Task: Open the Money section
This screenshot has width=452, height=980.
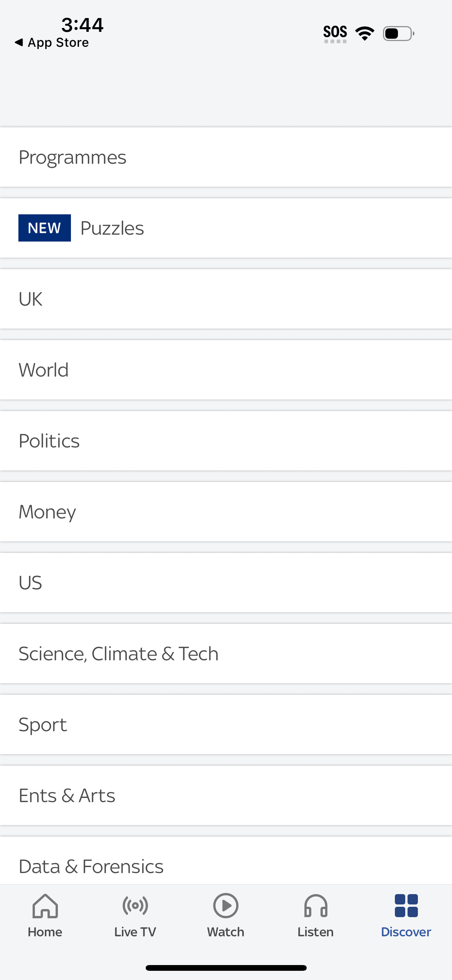Action: [47, 511]
